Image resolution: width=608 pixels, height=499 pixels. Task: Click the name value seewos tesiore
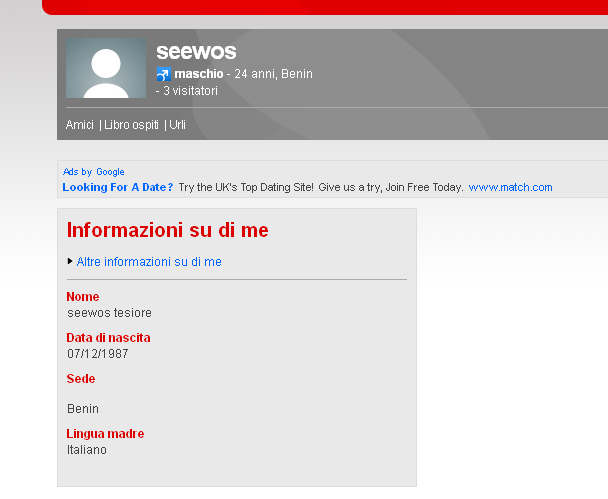(x=109, y=313)
